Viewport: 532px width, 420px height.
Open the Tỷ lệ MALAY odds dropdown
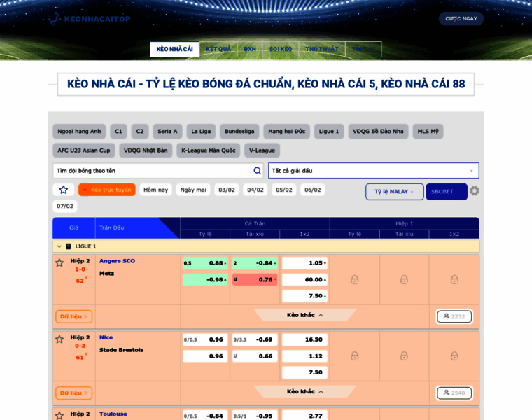[x=395, y=192]
